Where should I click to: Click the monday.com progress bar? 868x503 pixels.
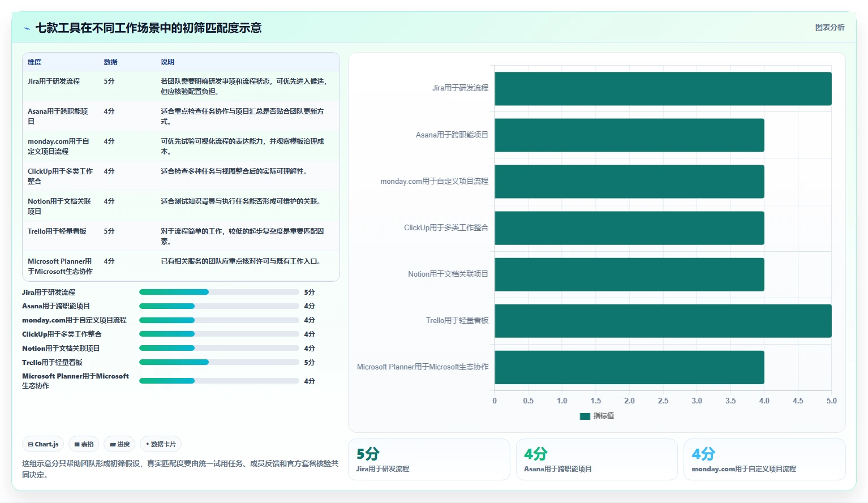tap(219, 320)
